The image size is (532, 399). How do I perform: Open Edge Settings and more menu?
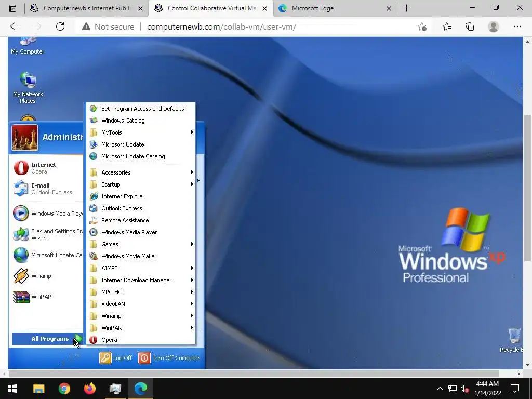[x=517, y=26]
